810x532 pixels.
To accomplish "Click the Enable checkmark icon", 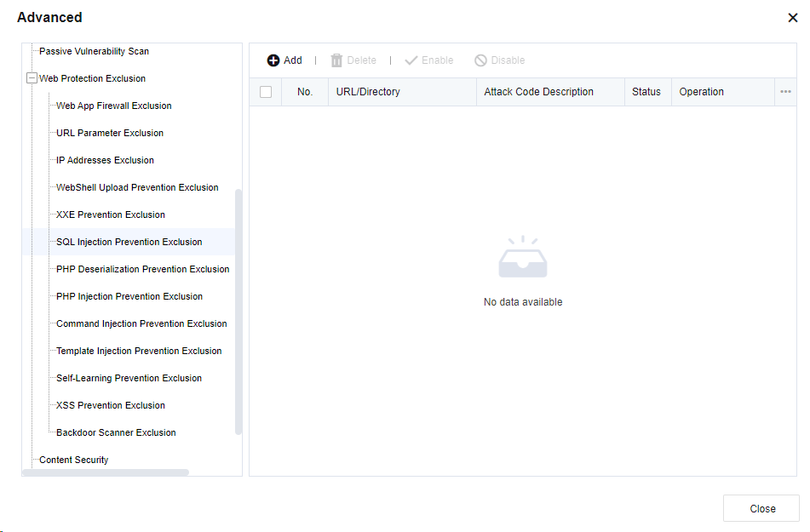I will pyautogui.click(x=411, y=60).
